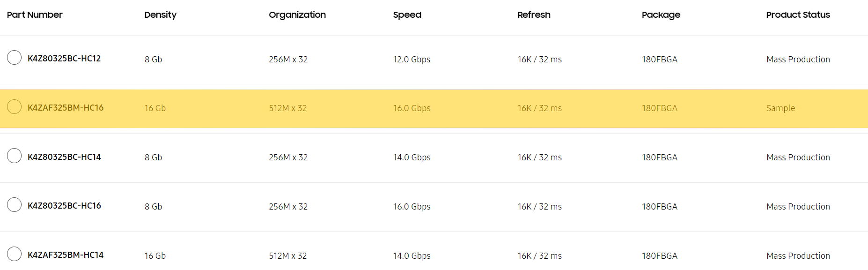Select radio button for K4Z80325BC-HC16
This screenshot has height=270, width=868.
[15, 205]
